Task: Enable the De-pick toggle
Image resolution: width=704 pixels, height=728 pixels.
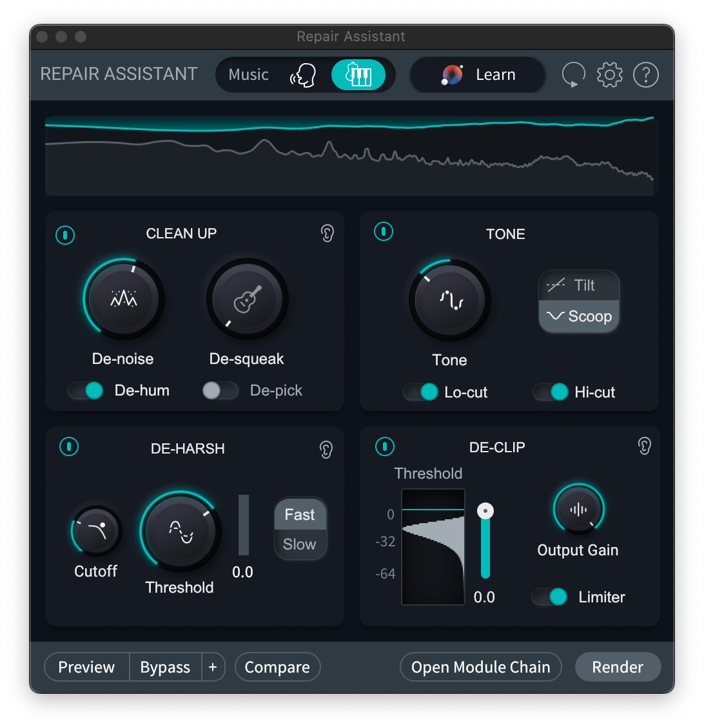Action: [220, 390]
